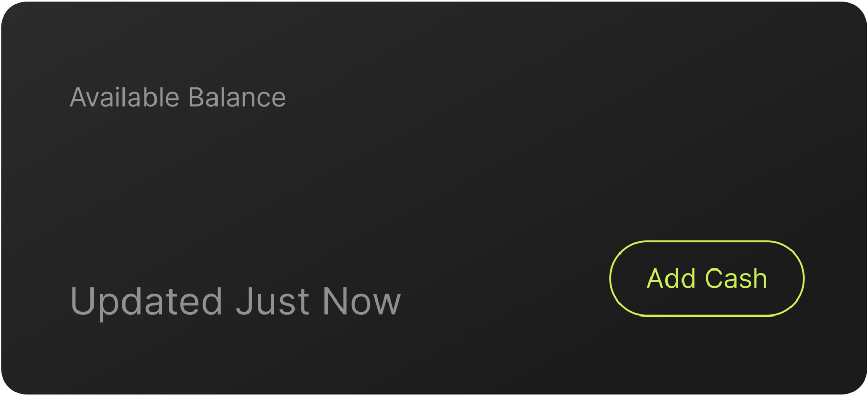Click the Updated Just Now text
The height and width of the screenshot is (395, 868).
point(235,301)
